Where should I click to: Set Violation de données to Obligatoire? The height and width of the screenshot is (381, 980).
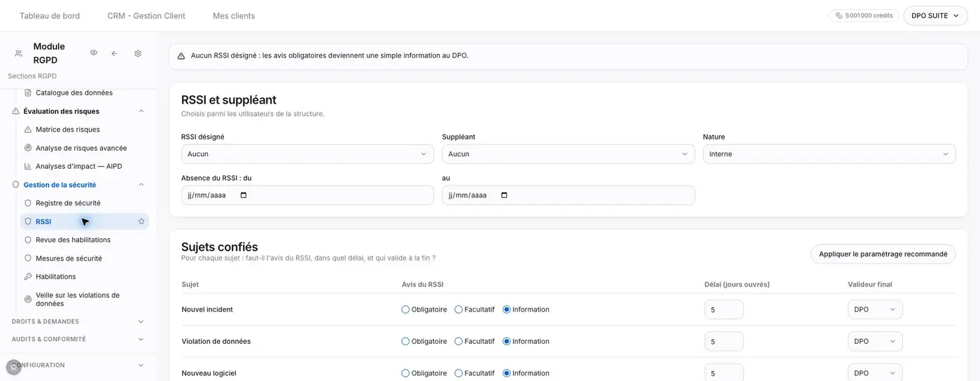405,342
